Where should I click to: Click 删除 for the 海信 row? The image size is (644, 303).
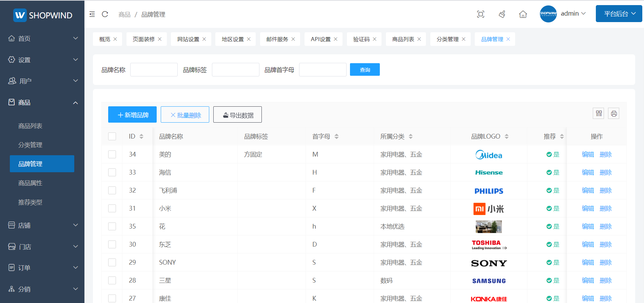606,172
